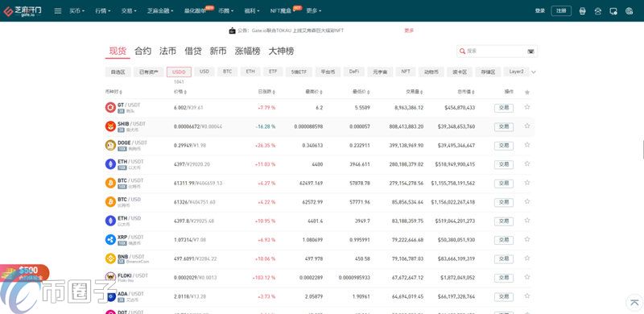The image size is (644, 314).
Task: Click the 注册 register button
Action: pyautogui.click(x=561, y=11)
